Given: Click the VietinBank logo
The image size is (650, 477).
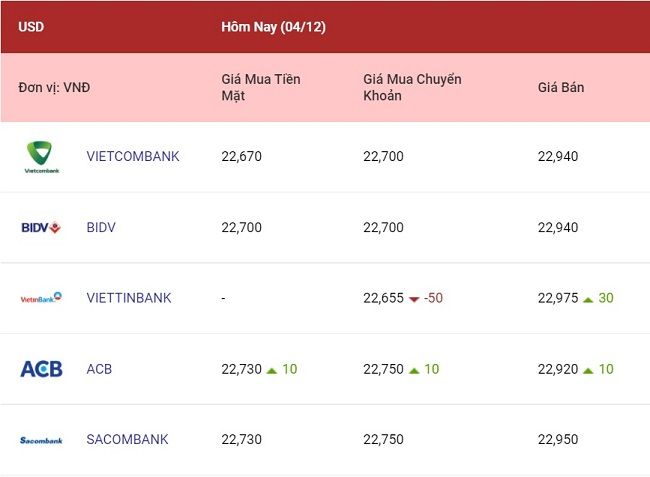Looking at the screenshot, I should coord(41,298).
